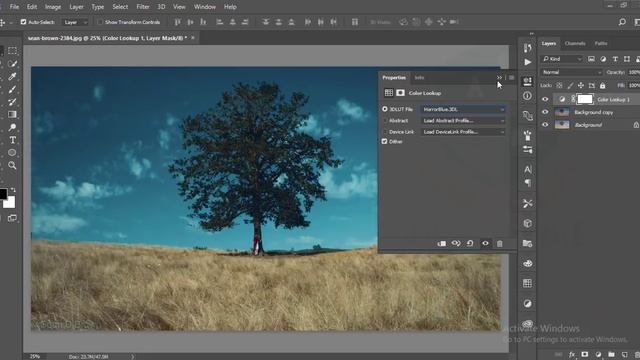Filter layers by adjustment layers icon

click(x=603, y=59)
